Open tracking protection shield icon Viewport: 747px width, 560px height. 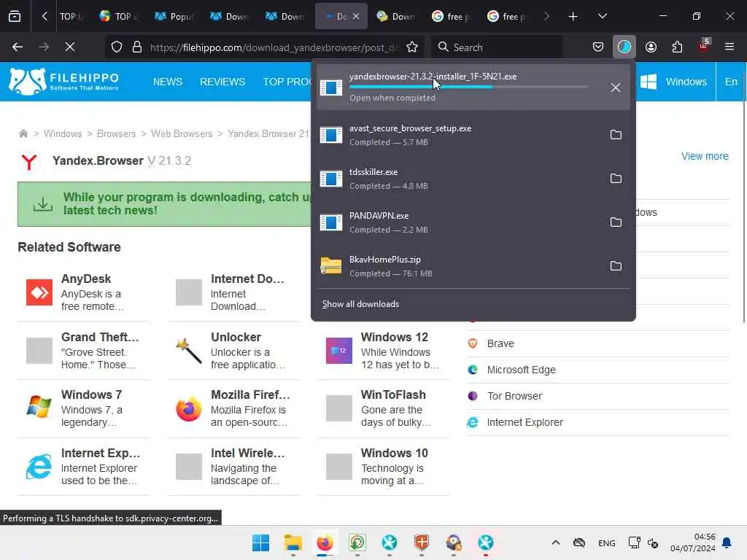[x=117, y=47]
